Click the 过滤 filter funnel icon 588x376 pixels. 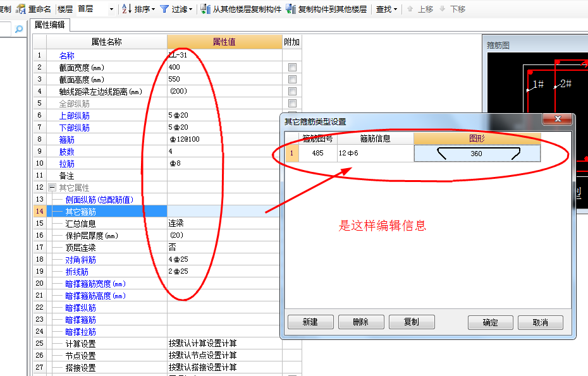[x=164, y=9]
